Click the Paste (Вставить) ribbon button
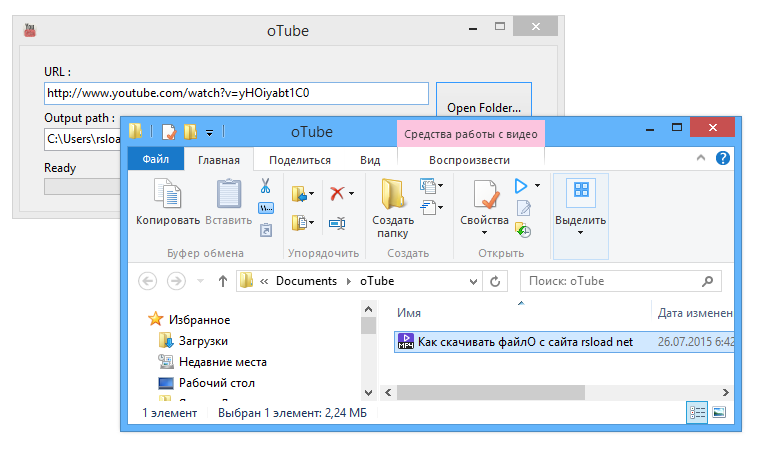 [229, 202]
